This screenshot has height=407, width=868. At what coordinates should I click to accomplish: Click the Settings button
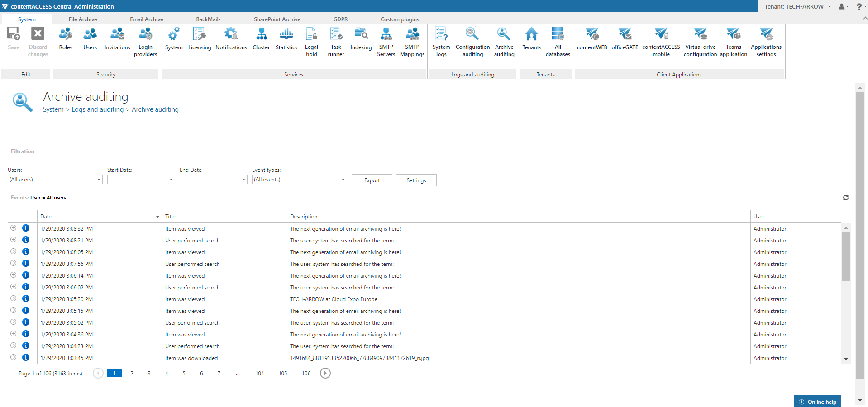tap(416, 180)
